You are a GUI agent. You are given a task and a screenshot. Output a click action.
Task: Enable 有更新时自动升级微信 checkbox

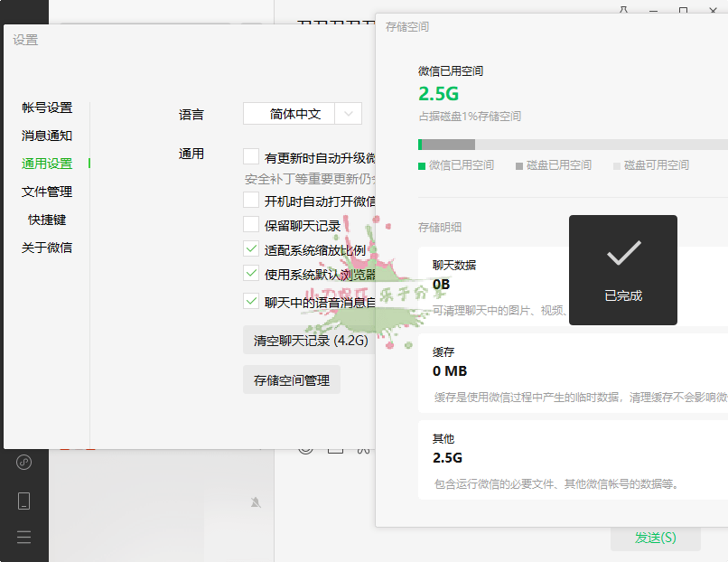click(251, 155)
